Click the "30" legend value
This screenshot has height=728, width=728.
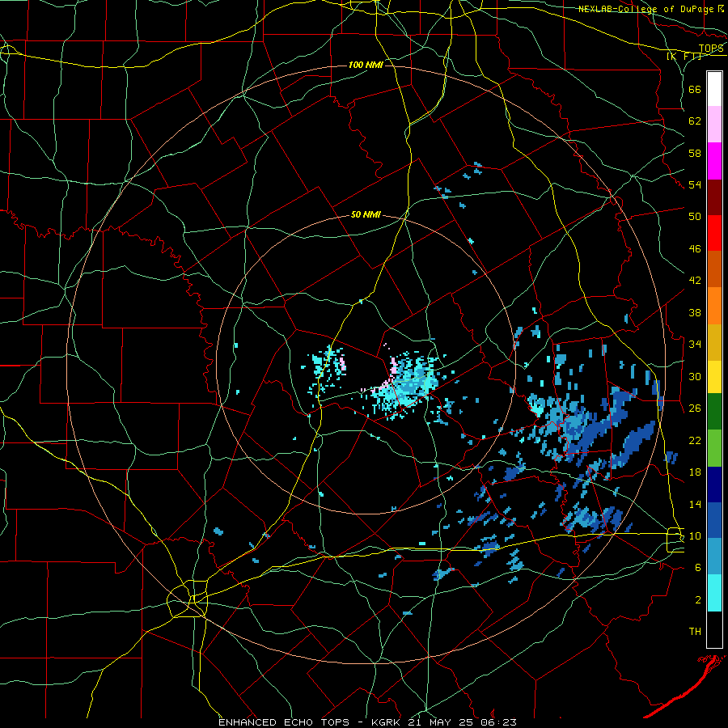click(x=695, y=376)
